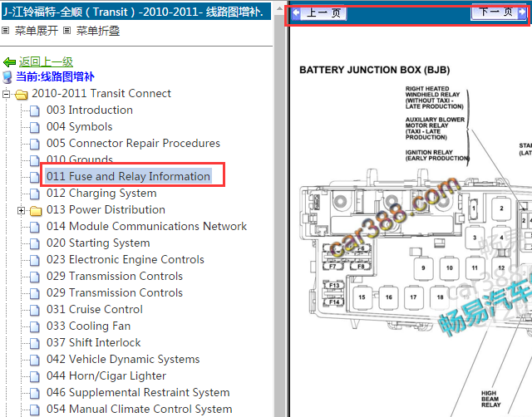Viewport: 532px width, 417px height.
Task: Click page icon beside 014 Module Communications
Action: point(34,227)
